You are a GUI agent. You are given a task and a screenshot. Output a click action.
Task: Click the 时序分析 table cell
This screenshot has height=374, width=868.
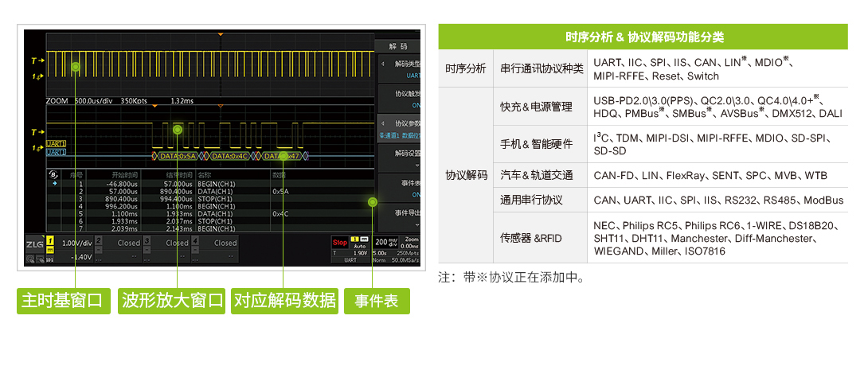point(466,68)
